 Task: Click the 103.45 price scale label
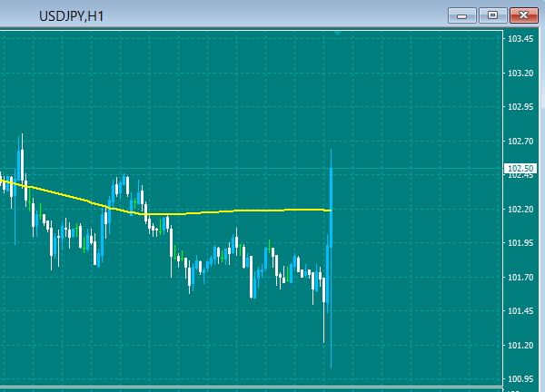click(520, 39)
